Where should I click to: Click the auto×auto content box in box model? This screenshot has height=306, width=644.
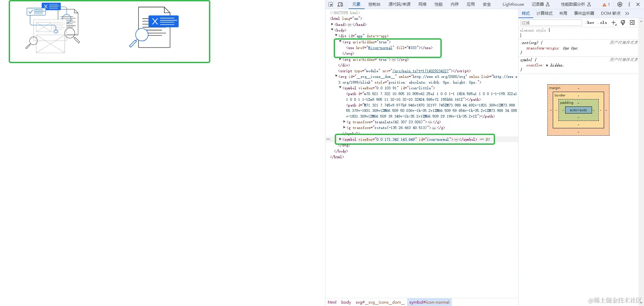(x=579, y=110)
